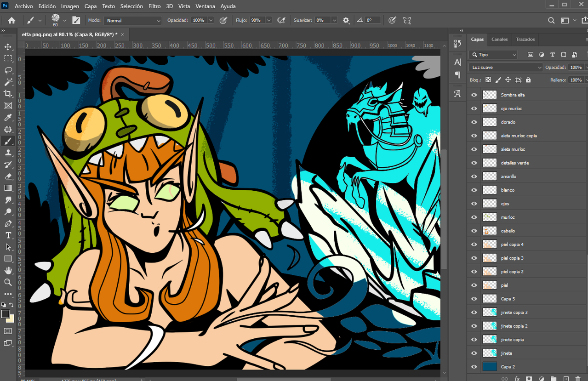This screenshot has height=381, width=588.
Task: Lock transparent pixels icon
Action: point(488,80)
